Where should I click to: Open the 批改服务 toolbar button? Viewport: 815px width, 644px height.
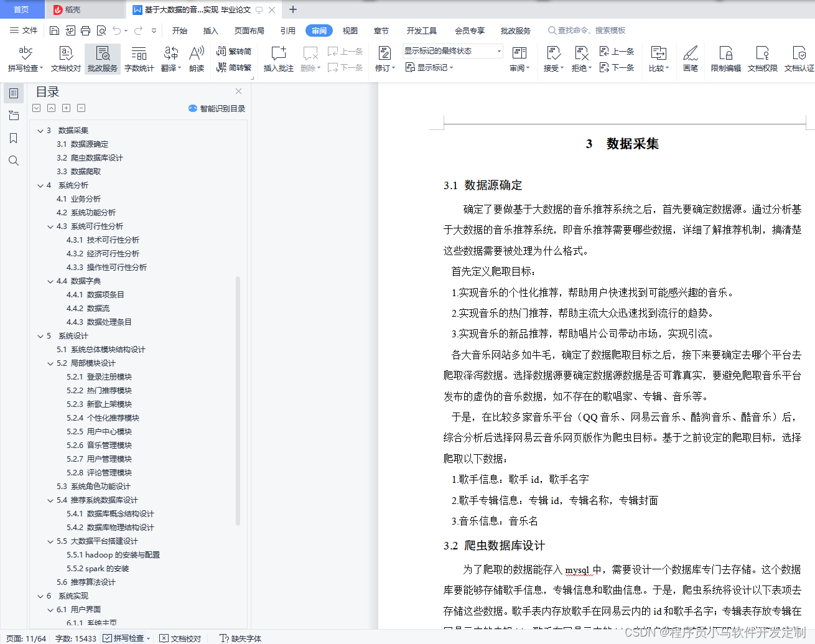click(x=103, y=59)
